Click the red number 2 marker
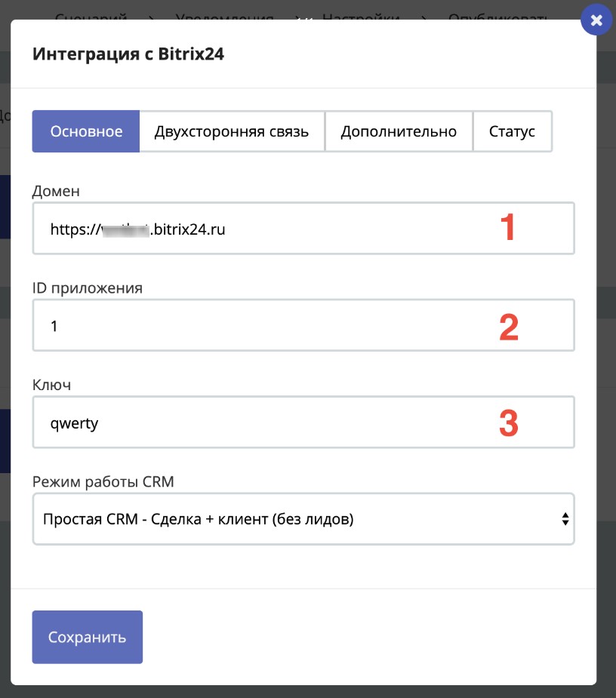Image resolution: width=616 pixels, height=698 pixels. click(x=509, y=326)
